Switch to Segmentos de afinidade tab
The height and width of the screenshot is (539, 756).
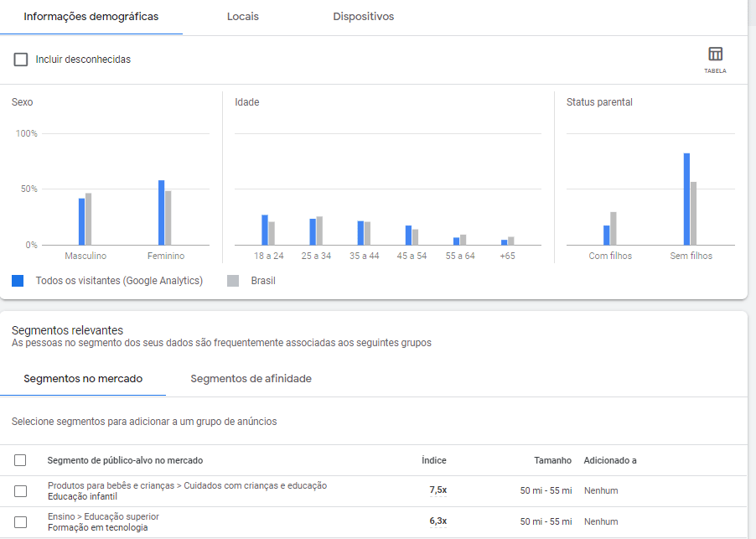(251, 379)
